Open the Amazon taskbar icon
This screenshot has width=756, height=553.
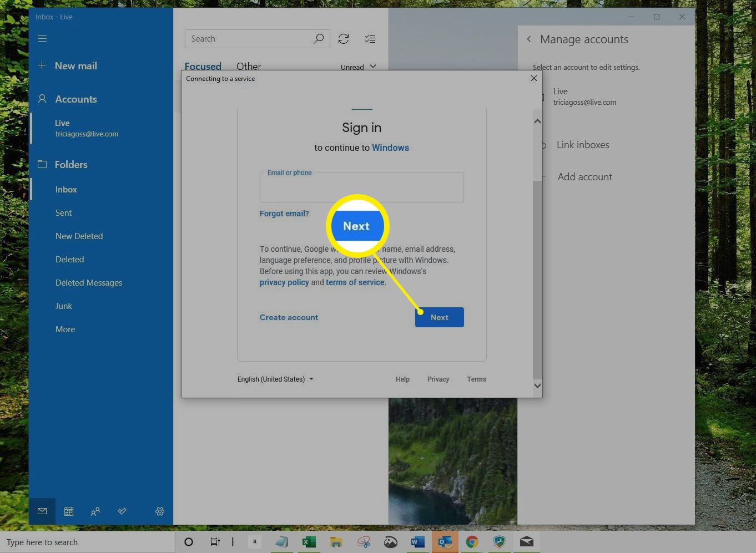click(255, 542)
